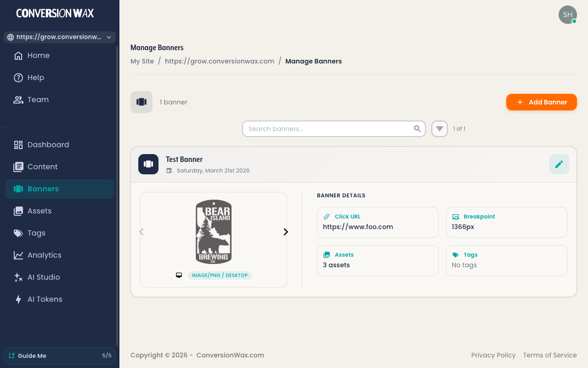Click the filter icon next to search
Screen dimensions: 588x368
coord(439,129)
